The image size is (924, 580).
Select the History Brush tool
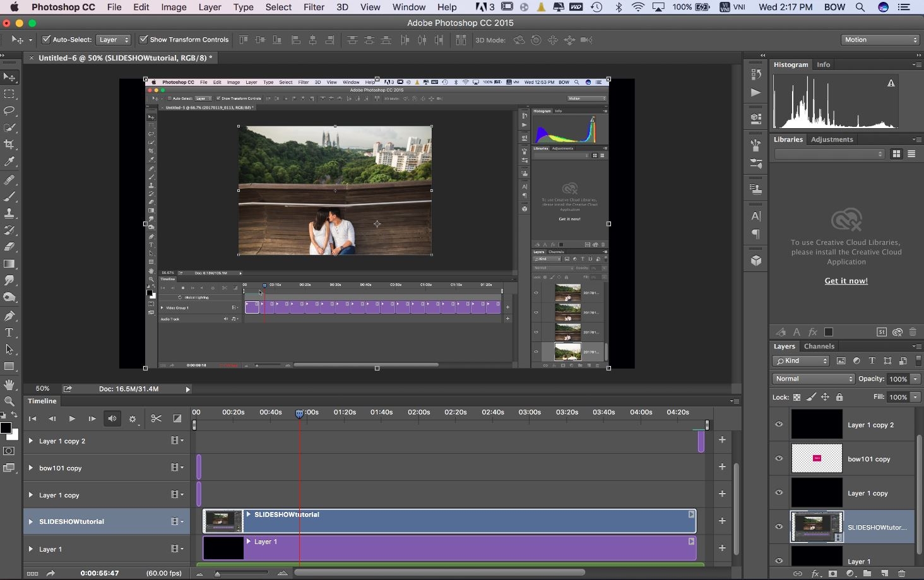coord(9,230)
